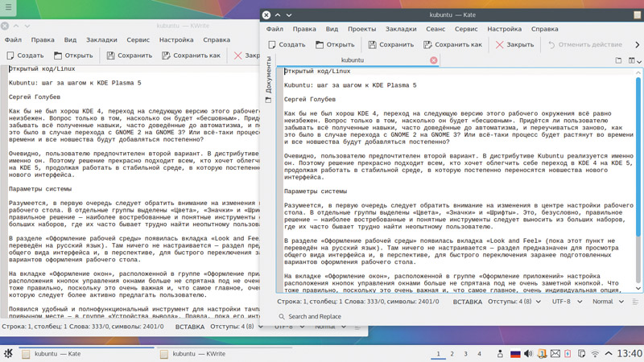Open Вид menu in KWrite
Viewport: 644px width, 362px height.
pos(70,39)
